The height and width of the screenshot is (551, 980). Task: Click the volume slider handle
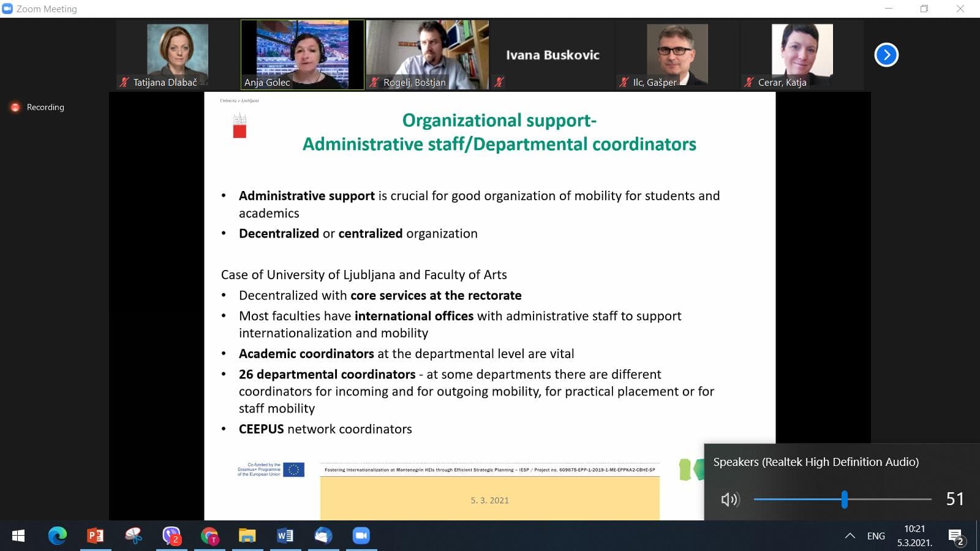pyautogui.click(x=845, y=500)
